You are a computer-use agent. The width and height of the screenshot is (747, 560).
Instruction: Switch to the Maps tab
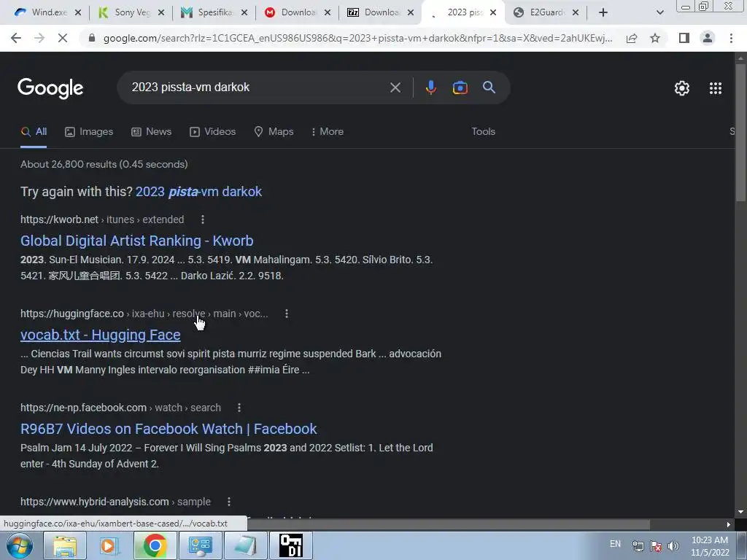pyautogui.click(x=274, y=132)
